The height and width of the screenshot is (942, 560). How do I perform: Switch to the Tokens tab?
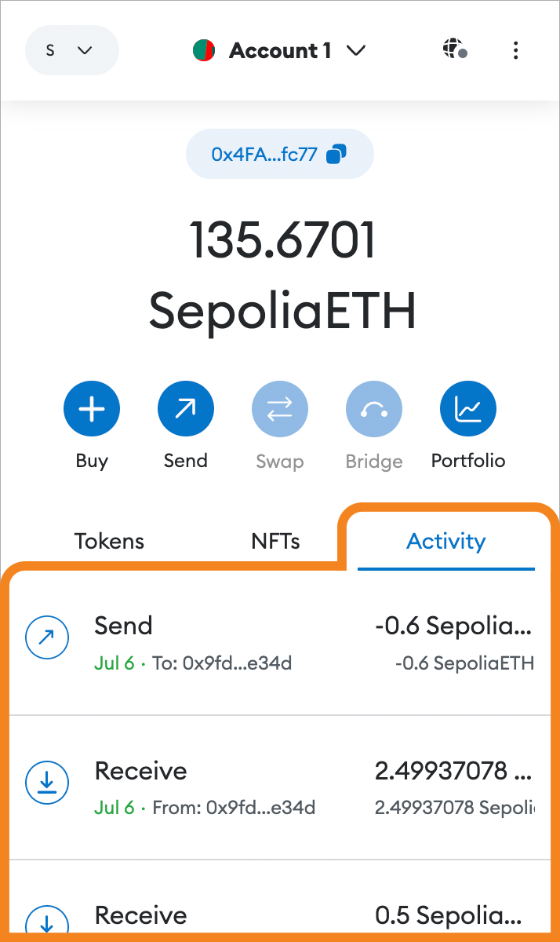click(109, 541)
